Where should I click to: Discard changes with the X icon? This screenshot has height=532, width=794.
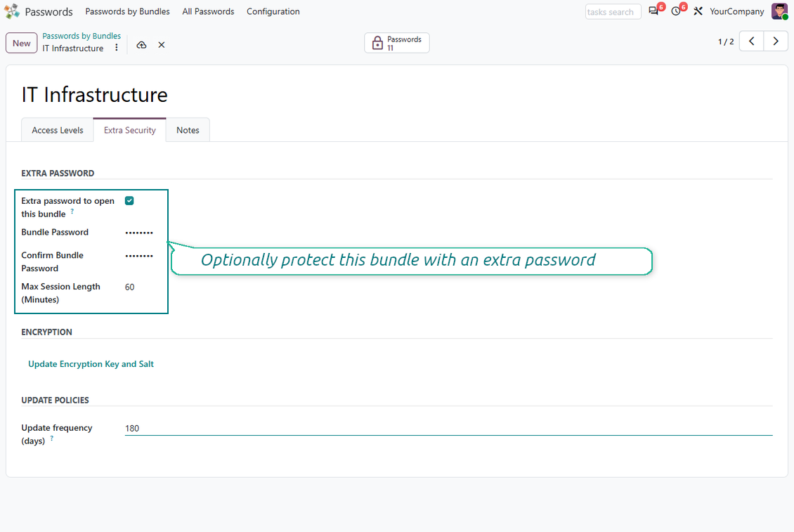click(x=162, y=45)
